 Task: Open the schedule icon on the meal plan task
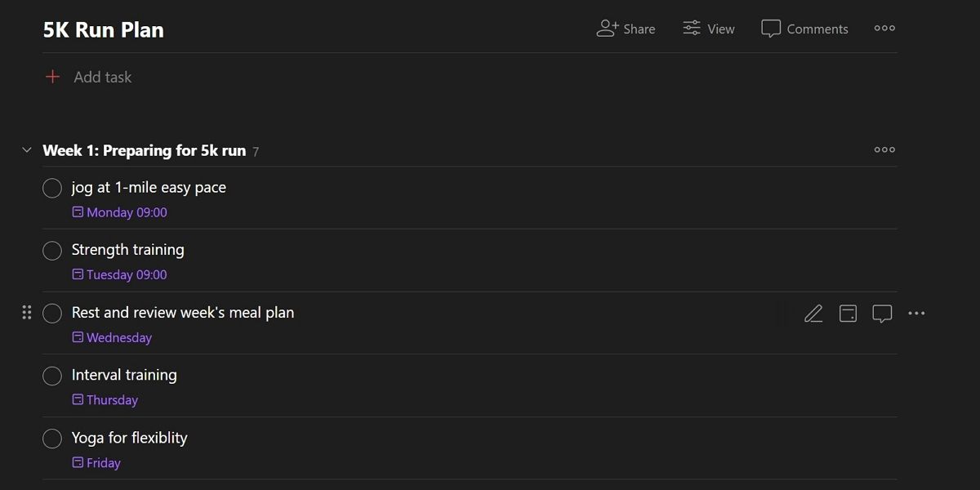tap(848, 313)
